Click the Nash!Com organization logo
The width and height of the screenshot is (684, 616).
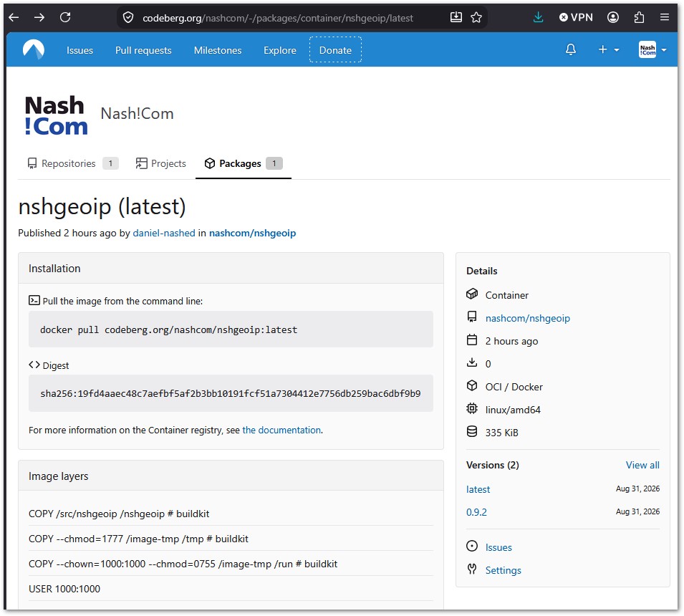click(57, 115)
